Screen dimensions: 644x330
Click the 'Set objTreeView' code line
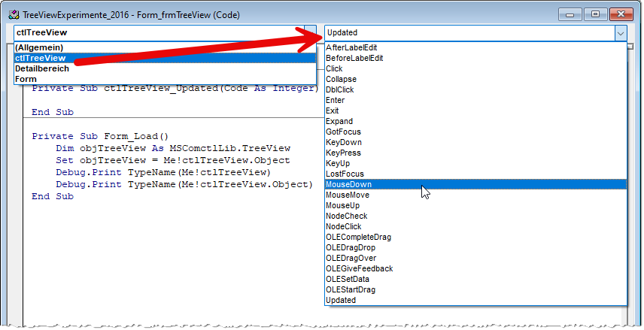coord(173,160)
